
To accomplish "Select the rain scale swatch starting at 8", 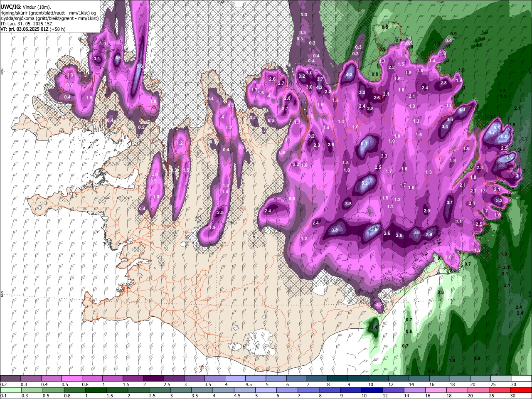I will (x=330, y=390).
